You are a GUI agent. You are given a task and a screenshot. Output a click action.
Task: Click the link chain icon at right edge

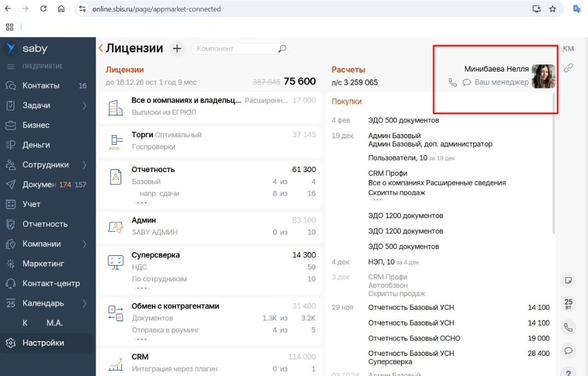pyautogui.click(x=568, y=68)
